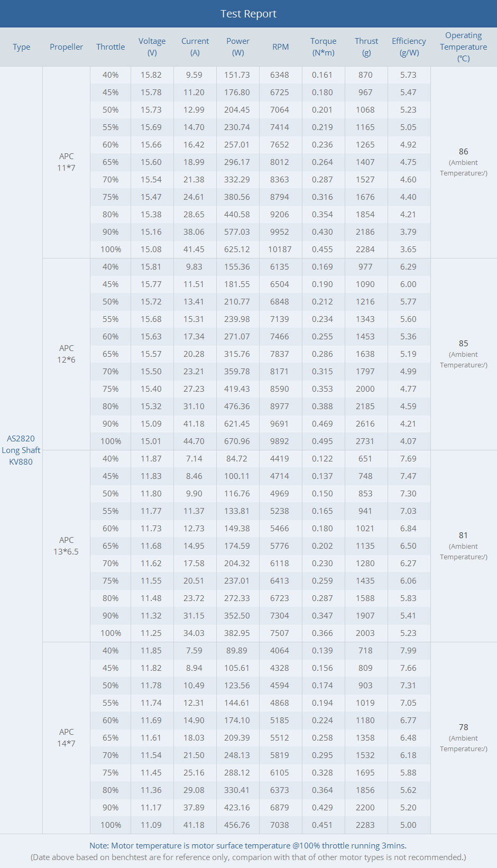Click the Propeller column header
This screenshot has width=497, height=868.
(x=66, y=47)
